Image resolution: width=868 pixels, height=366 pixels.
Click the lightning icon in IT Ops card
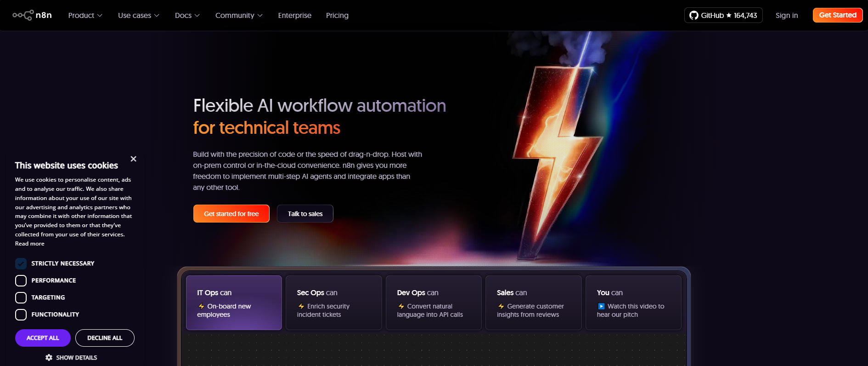point(201,306)
